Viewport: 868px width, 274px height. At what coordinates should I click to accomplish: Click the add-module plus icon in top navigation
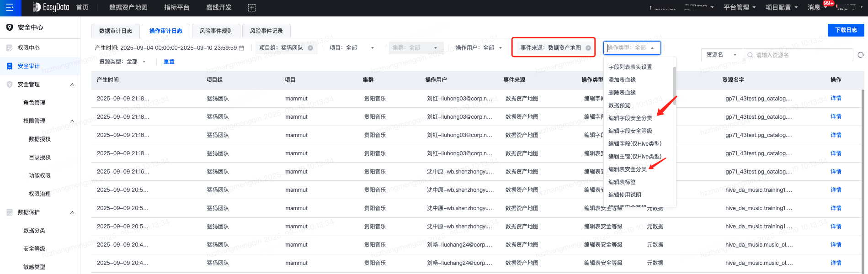[252, 8]
